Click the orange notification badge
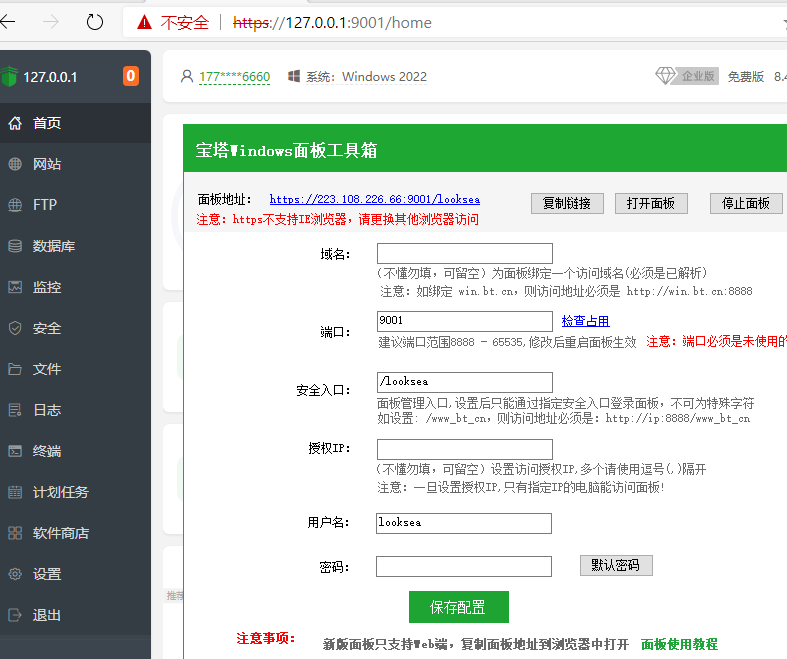Viewport: 787px width, 659px height. click(x=131, y=76)
